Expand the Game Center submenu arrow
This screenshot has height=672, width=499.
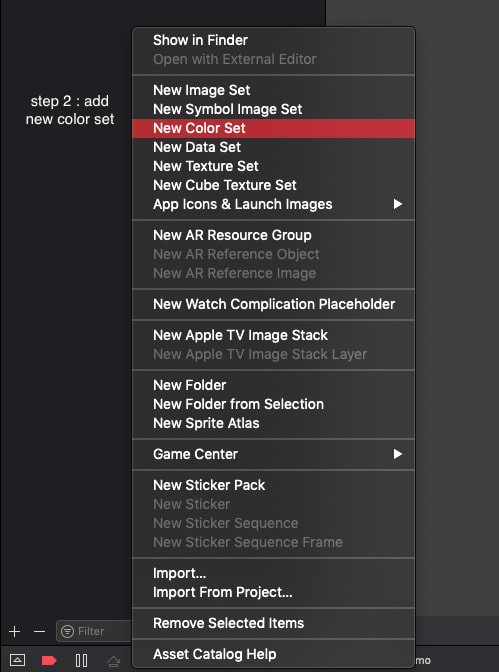click(398, 454)
